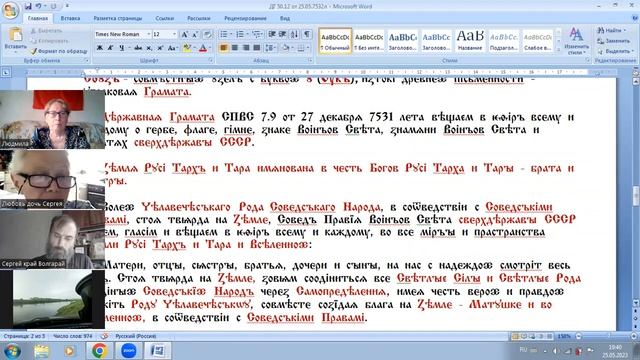This screenshot has height=360, width=640.
Task: Apply the Название style
Action: point(470,41)
